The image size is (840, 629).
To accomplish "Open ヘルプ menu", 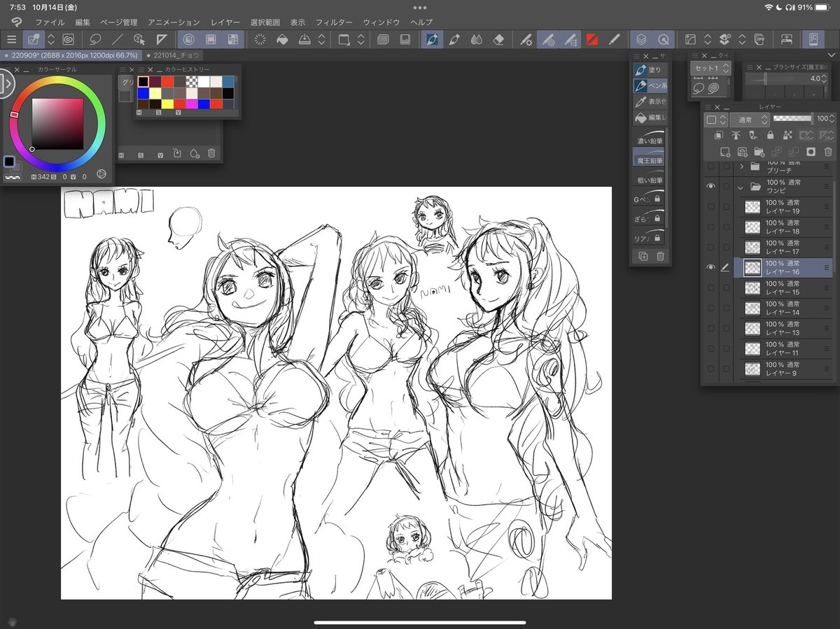I will (421, 22).
